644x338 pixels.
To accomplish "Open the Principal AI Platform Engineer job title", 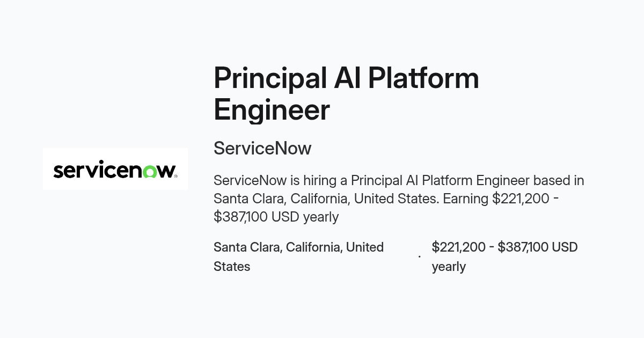I will (346, 94).
